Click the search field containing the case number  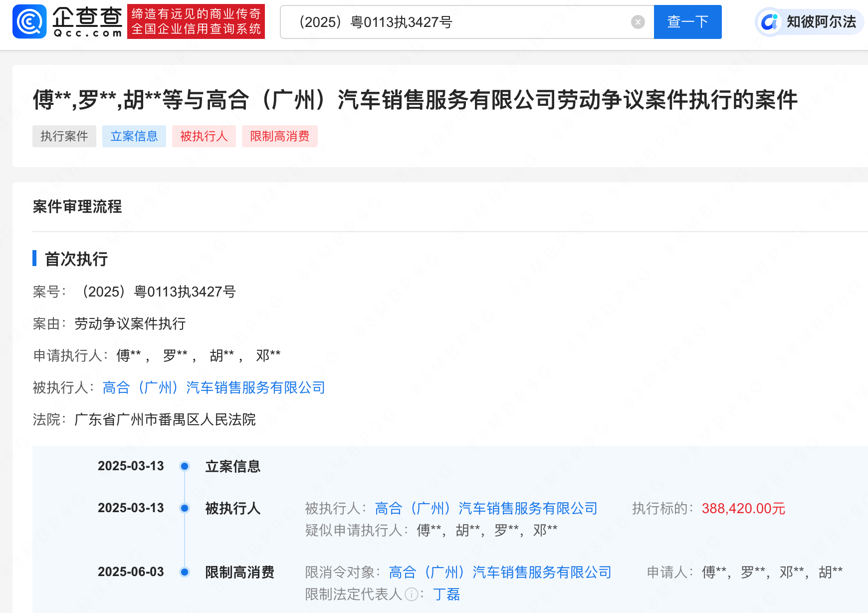click(467, 22)
